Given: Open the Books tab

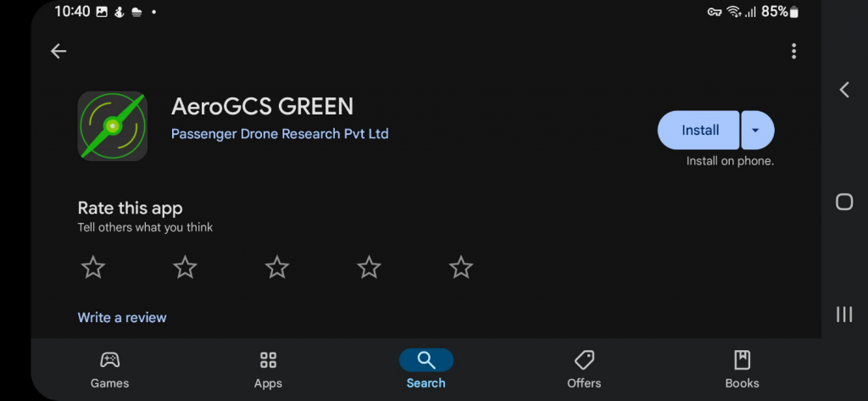Looking at the screenshot, I should pyautogui.click(x=742, y=370).
